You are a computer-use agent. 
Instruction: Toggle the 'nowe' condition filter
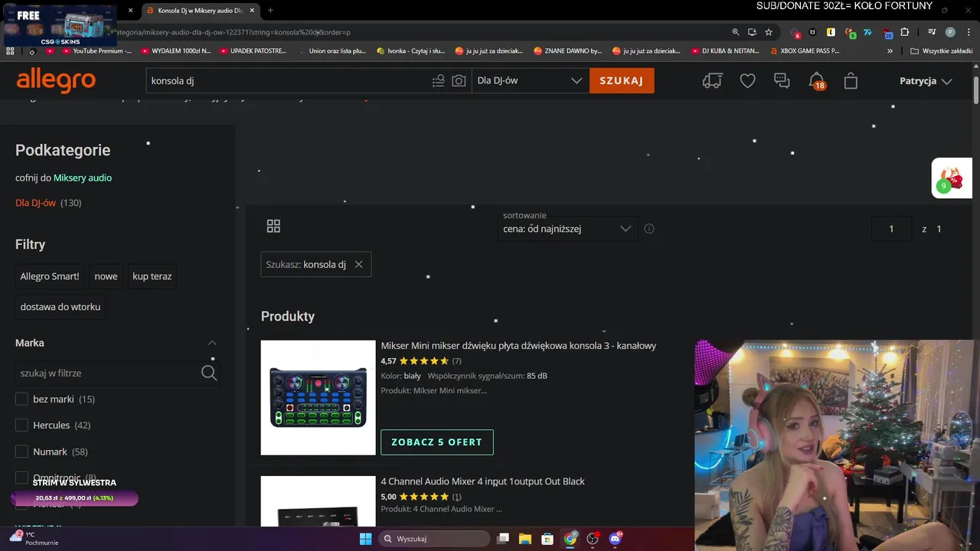(x=106, y=276)
